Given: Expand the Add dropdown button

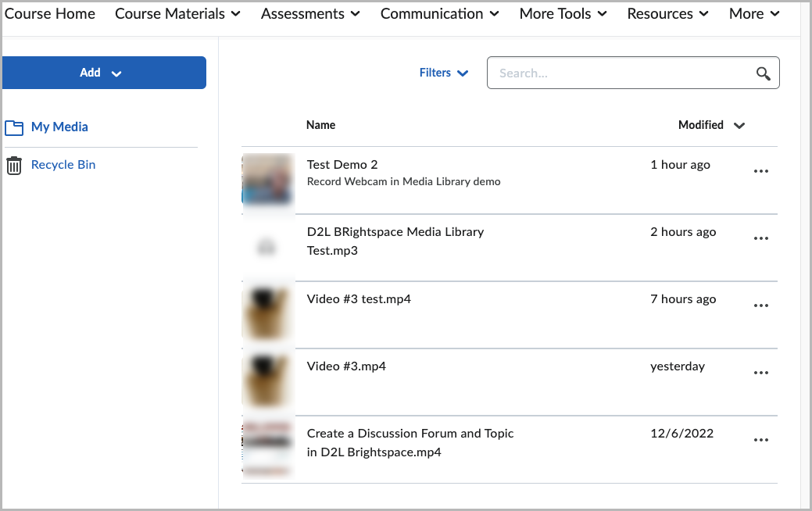Looking at the screenshot, I should (x=104, y=73).
